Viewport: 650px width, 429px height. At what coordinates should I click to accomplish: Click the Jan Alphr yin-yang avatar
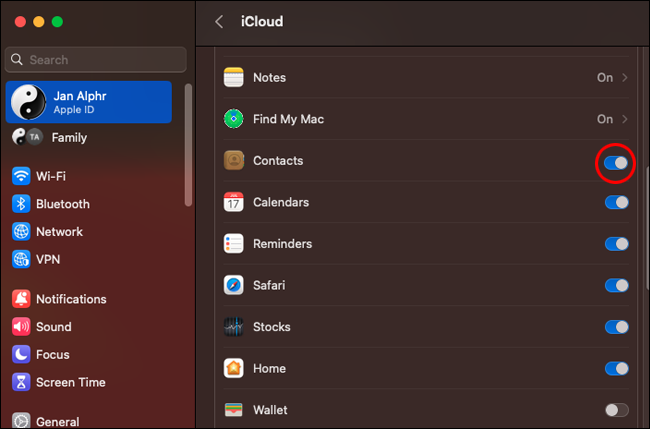coord(28,102)
